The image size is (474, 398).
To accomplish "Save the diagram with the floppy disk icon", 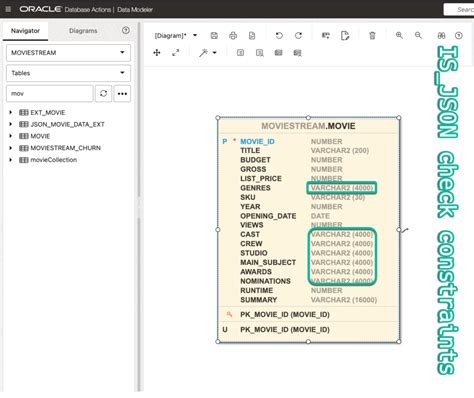I will pyautogui.click(x=214, y=35).
